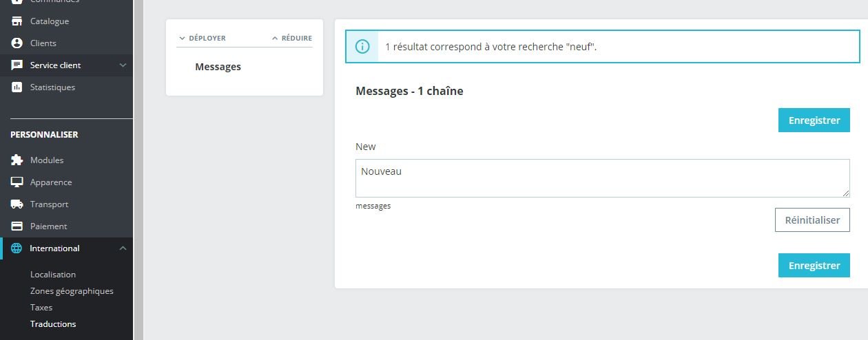Click the Apparence monitor icon

point(17,182)
